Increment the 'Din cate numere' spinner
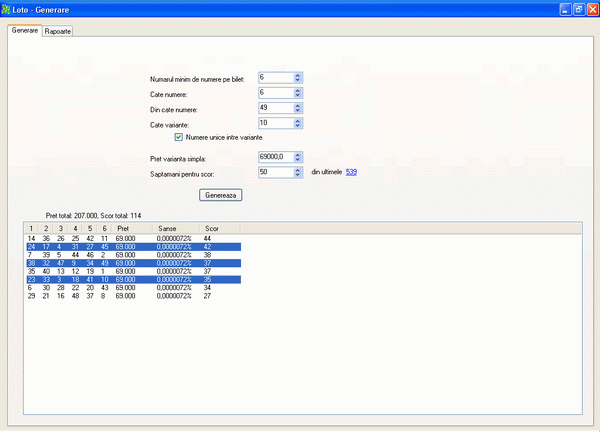600x432 pixels. click(298, 105)
